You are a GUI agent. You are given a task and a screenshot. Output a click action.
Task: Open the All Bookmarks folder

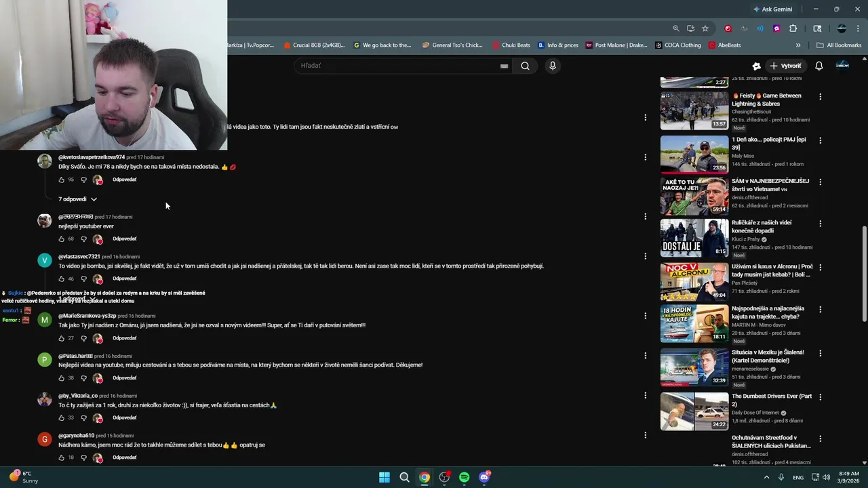[839, 45]
